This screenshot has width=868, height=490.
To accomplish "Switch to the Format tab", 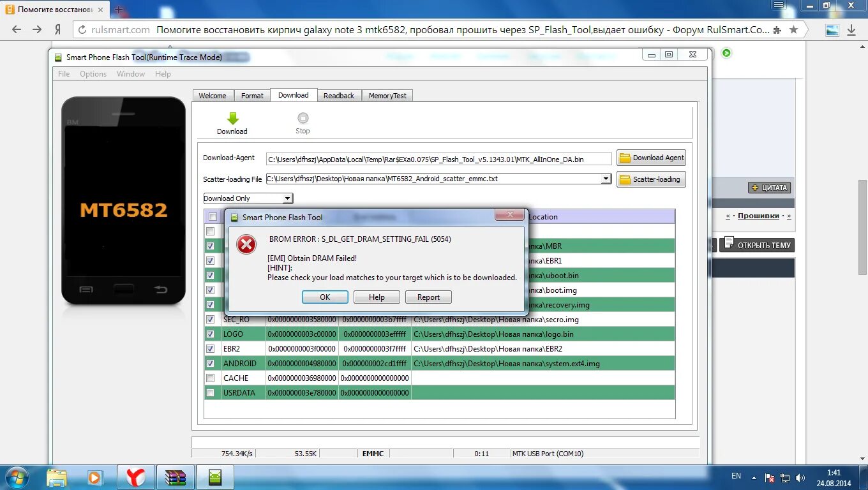I will click(252, 96).
